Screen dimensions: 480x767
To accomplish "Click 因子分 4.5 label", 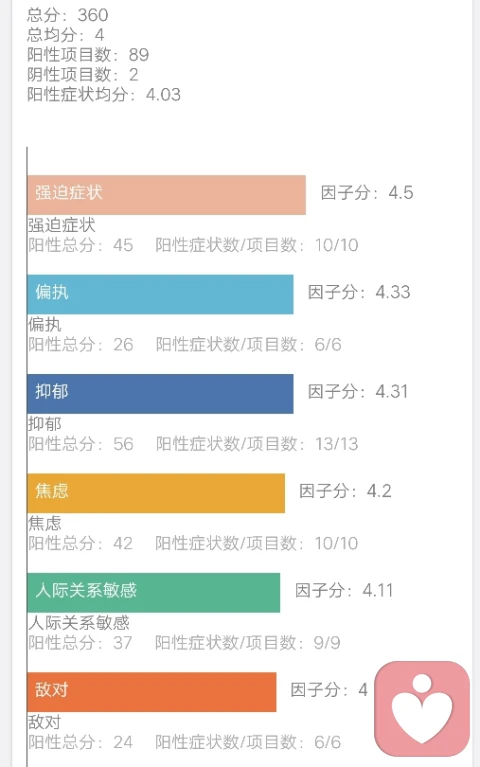I will pyautogui.click(x=367, y=193).
